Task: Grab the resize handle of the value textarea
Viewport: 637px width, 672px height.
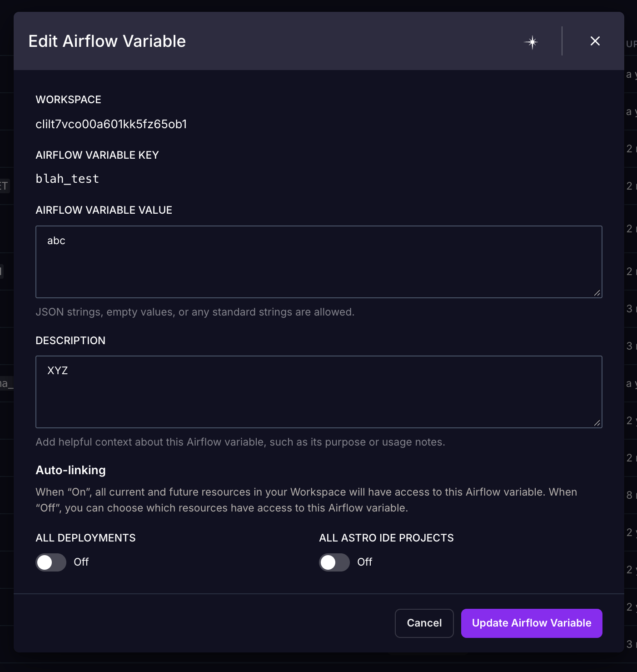Action: tap(597, 293)
